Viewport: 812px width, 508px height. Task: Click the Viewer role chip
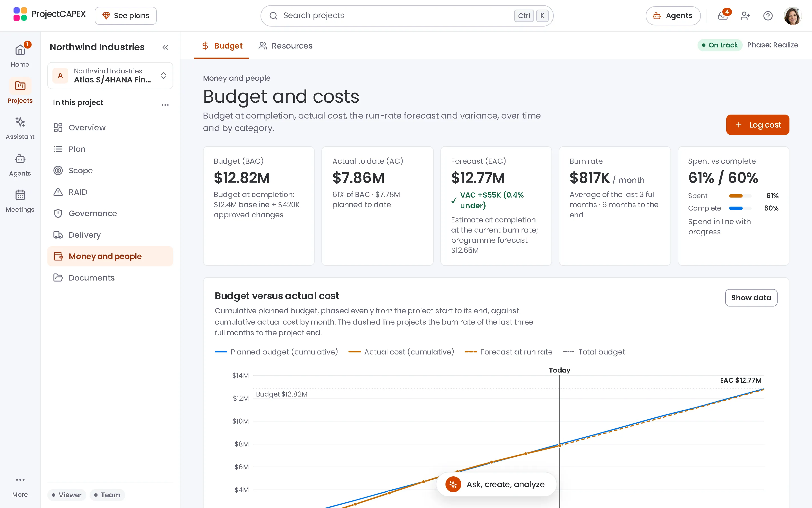pyautogui.click(x=67, y=495)
